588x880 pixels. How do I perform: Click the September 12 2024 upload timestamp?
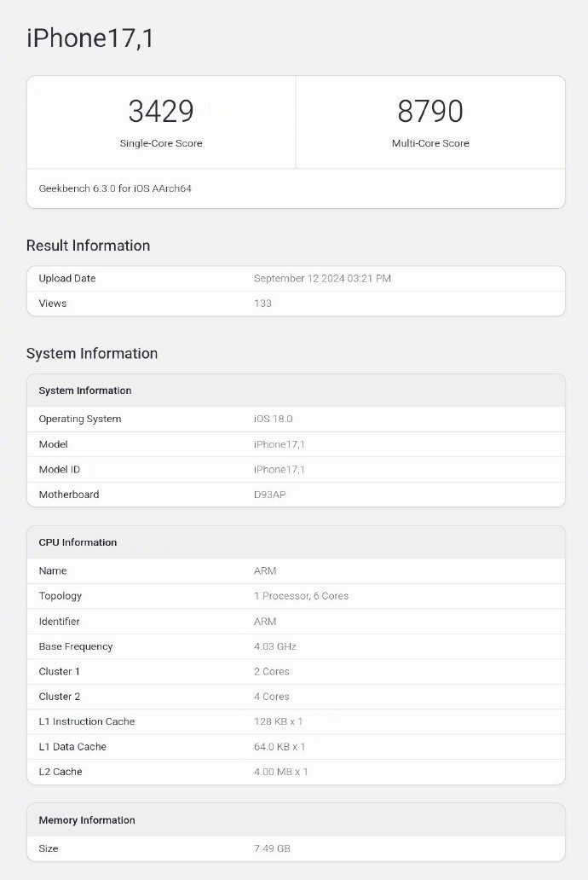coord(322,279)
